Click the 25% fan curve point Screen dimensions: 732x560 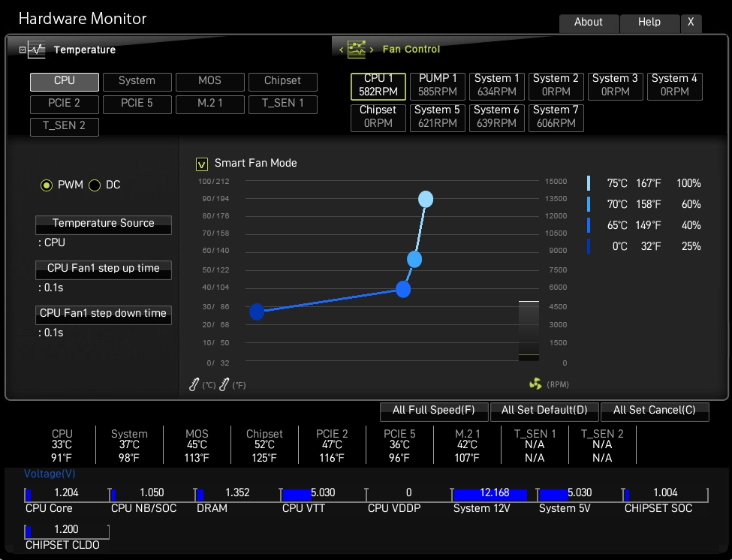click(x=257, y=312)
